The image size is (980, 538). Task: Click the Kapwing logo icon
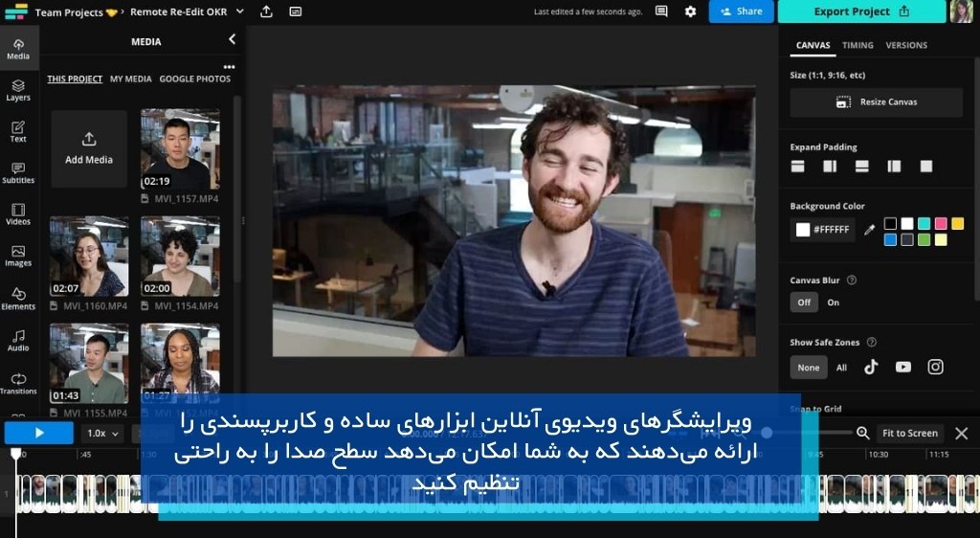click(x=16, y=11)
